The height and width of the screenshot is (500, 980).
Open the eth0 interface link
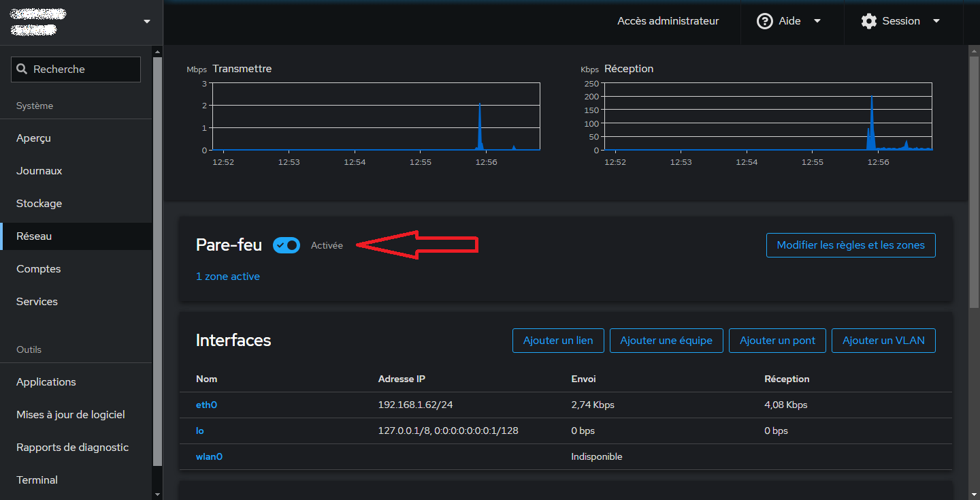click(x=206, y=405)
